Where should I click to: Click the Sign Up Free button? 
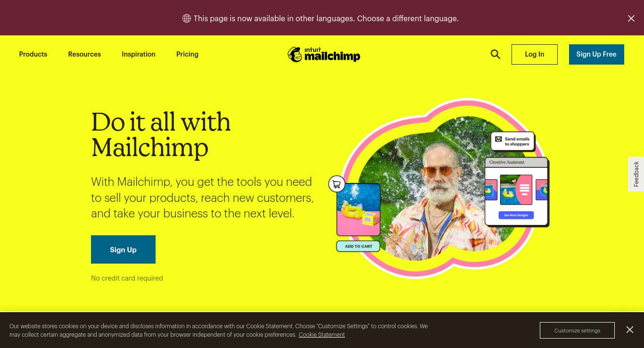tap(596, 54)
